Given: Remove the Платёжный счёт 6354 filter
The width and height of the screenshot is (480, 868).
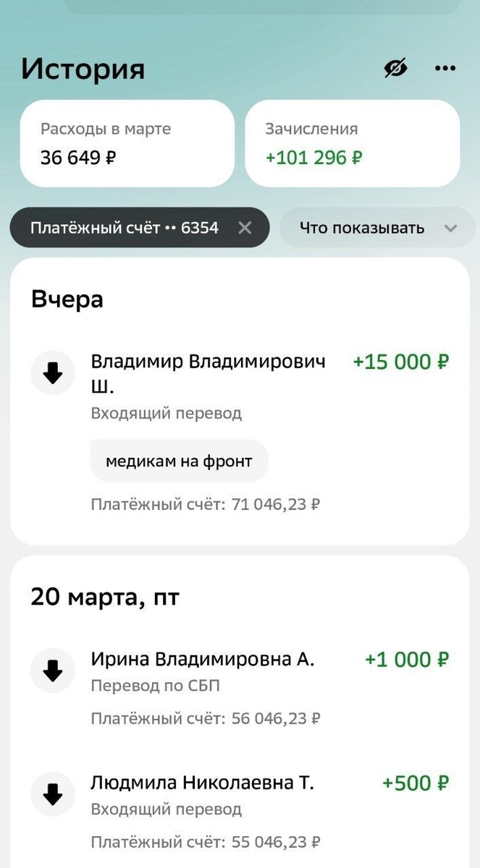Looking at the screenshot, I should 245,228.
